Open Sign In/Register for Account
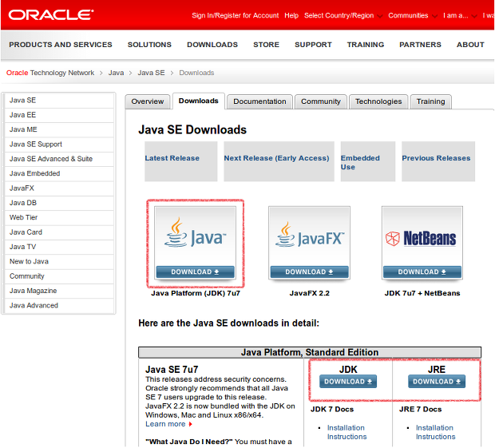This screenshot has height=448, width=495. 236,15
